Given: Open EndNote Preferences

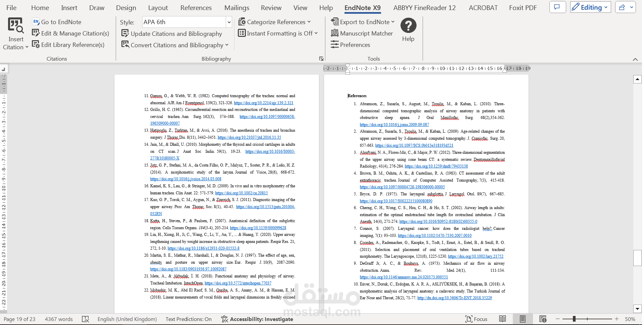Looking at the screenshot, I should click(x=350, y=45).
